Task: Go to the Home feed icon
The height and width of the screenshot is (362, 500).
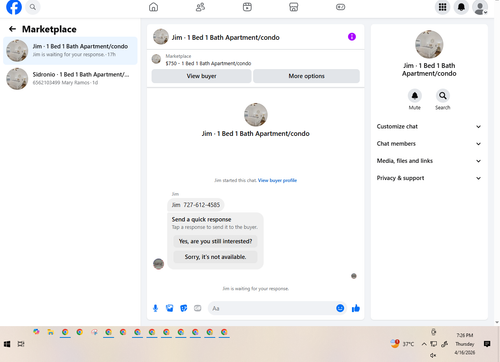Action: point(153,7)
